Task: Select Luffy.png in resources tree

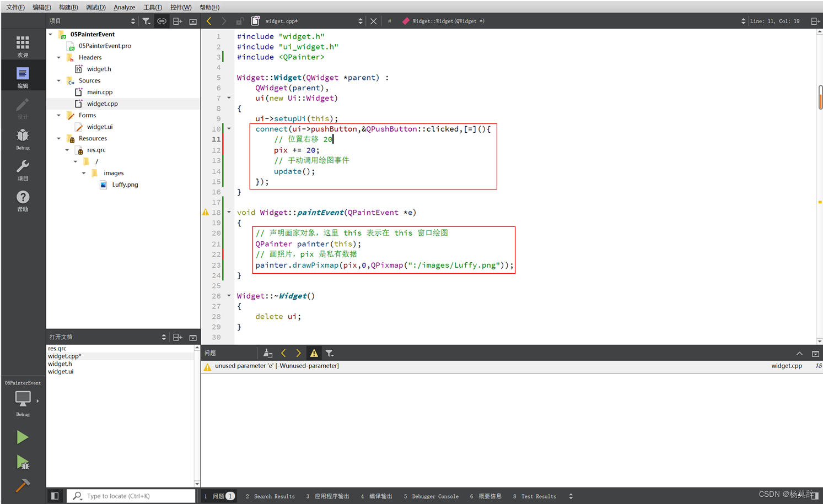Action: [x=125, y=185]
